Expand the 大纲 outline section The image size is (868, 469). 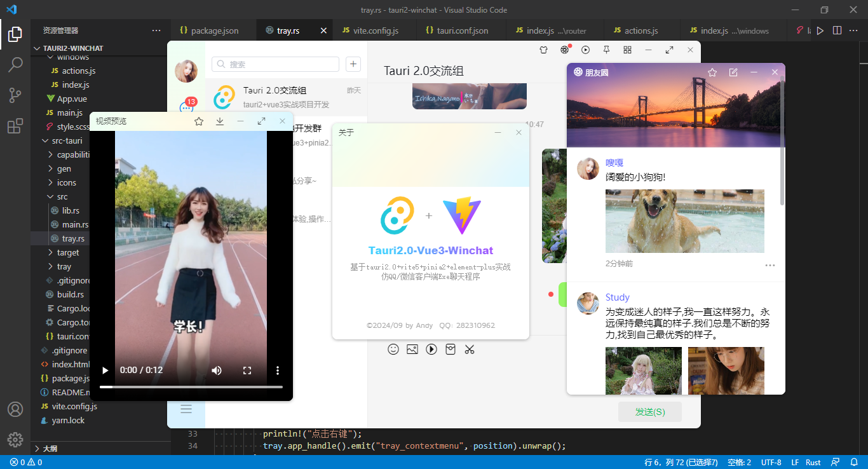coord(50,448)
